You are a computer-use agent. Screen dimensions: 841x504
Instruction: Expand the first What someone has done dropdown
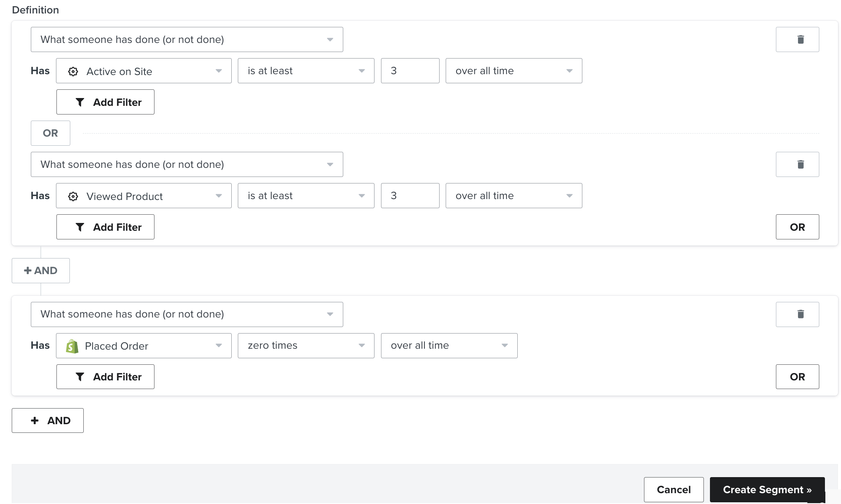click(x=187, y=39)
